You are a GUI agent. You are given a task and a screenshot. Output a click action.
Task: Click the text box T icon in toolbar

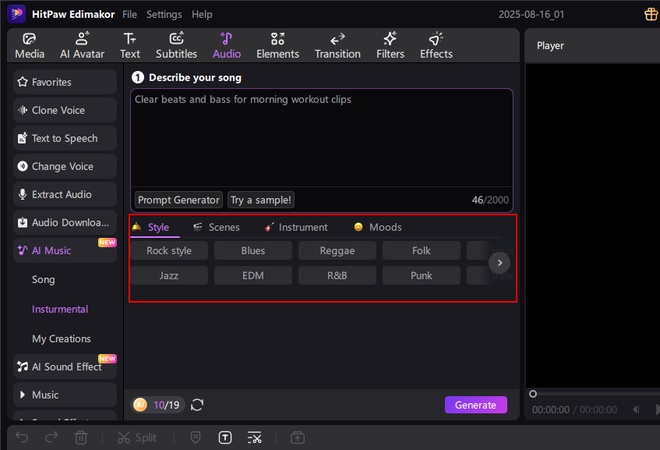225,438
